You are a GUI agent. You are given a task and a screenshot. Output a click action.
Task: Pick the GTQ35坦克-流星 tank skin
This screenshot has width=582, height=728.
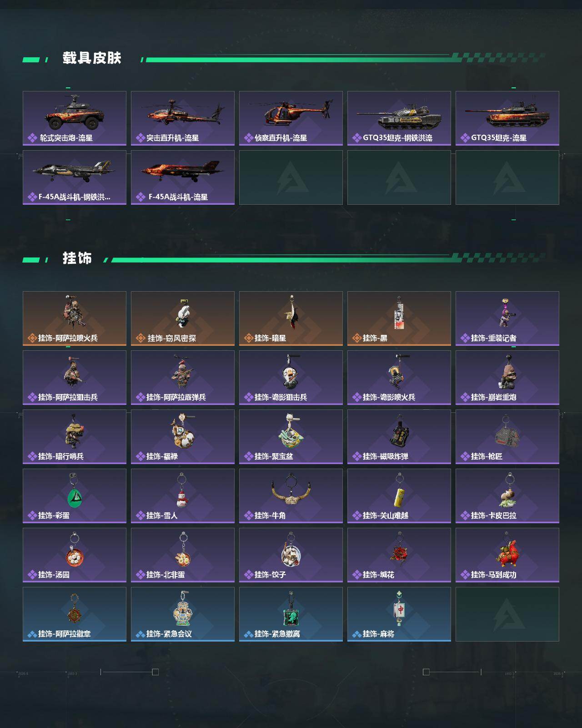pyautogui.click(x=507, y=118)
